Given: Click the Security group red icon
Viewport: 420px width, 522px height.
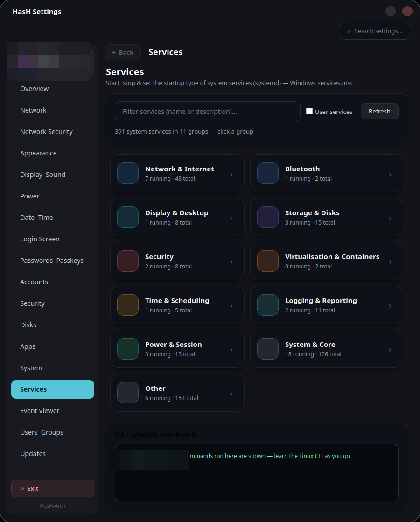Looking at the screenshot, I should coord(128,261).
